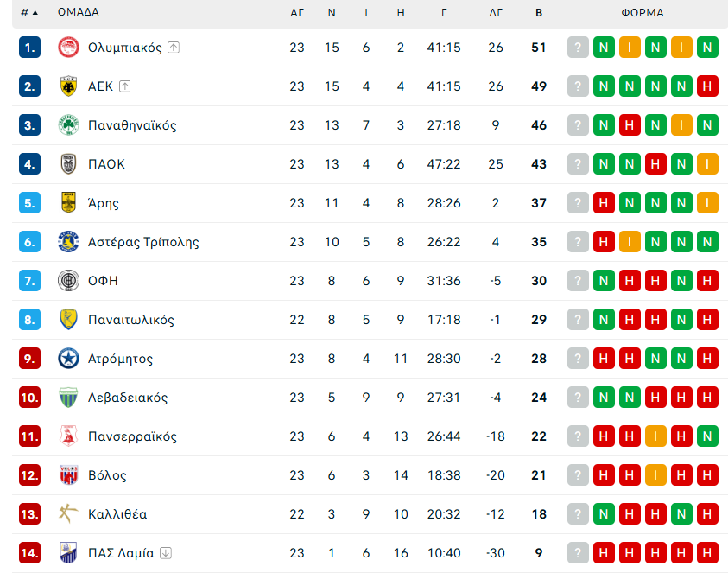Screen dimensions: 728x573
Task: Open the Καλλιθέα team link
Action: 117,514
